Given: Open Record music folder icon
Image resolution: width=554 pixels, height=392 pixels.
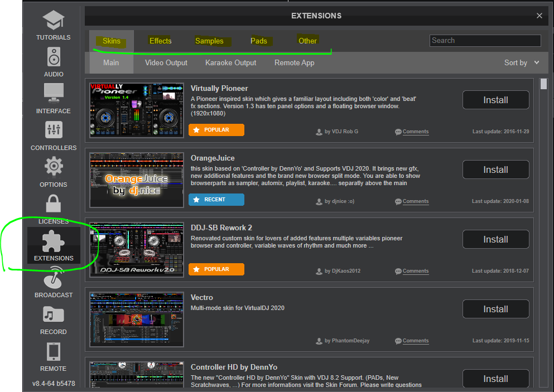Looking at the screenshot, I should coord(54,314).
